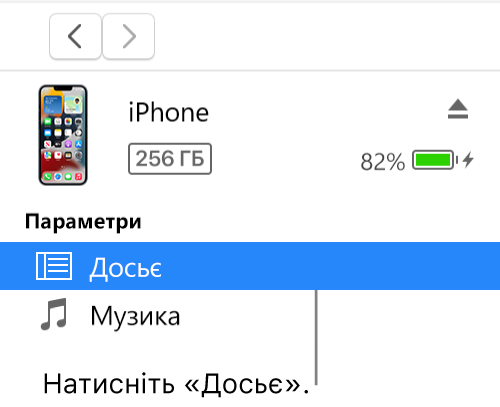Click the 256 ГБ capacity badge

click(x=170, y=159)
